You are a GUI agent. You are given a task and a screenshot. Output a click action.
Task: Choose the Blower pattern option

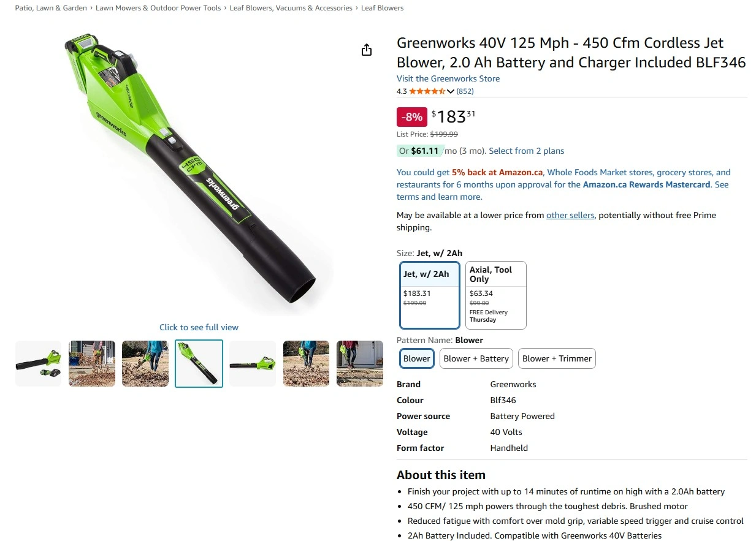pyautogui.click(x=417, y=358)
